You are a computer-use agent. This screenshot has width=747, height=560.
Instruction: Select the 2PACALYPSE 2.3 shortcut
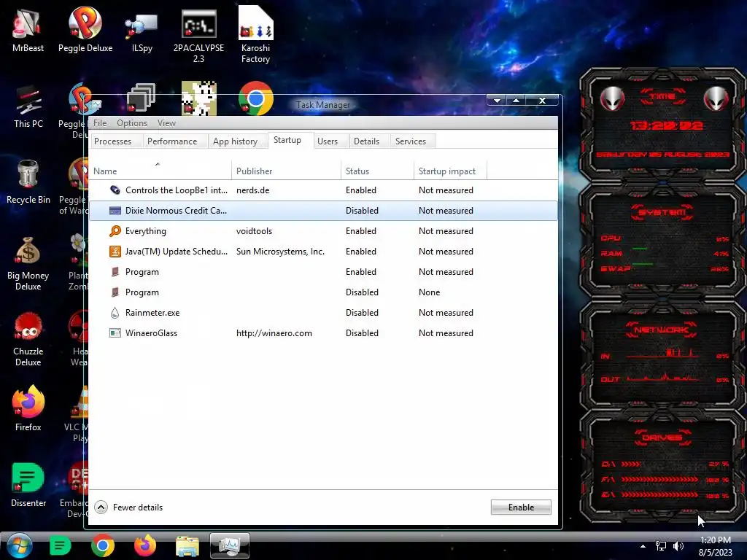tap(198, 35)
